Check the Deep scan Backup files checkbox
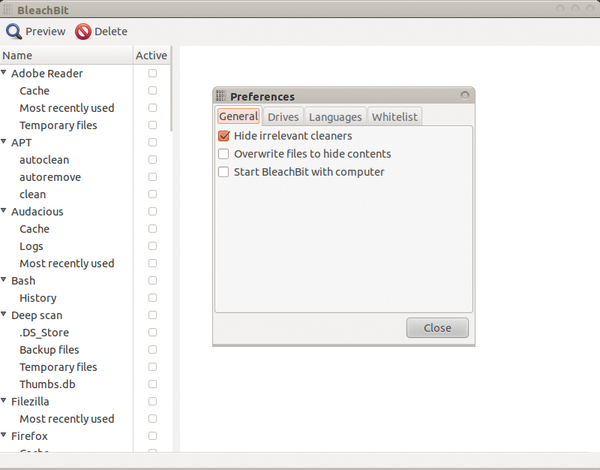This screenshot has height=470, width=600. 152,349
